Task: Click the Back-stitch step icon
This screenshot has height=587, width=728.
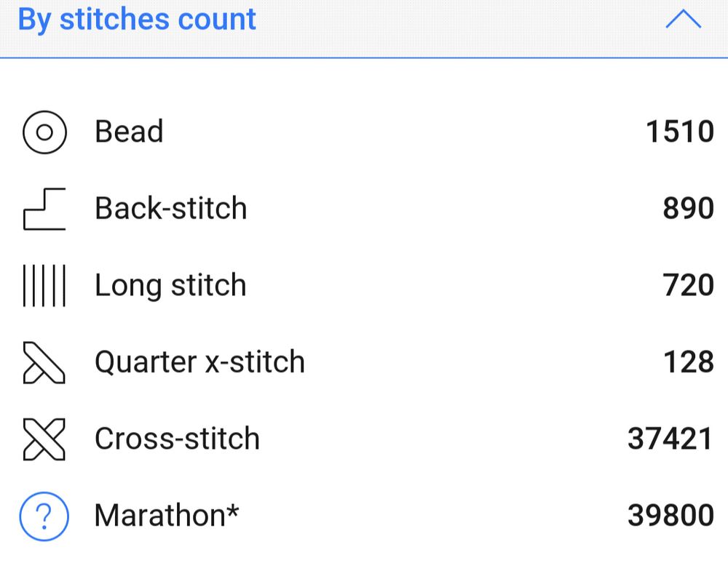Action: click(x=44, y=209)
